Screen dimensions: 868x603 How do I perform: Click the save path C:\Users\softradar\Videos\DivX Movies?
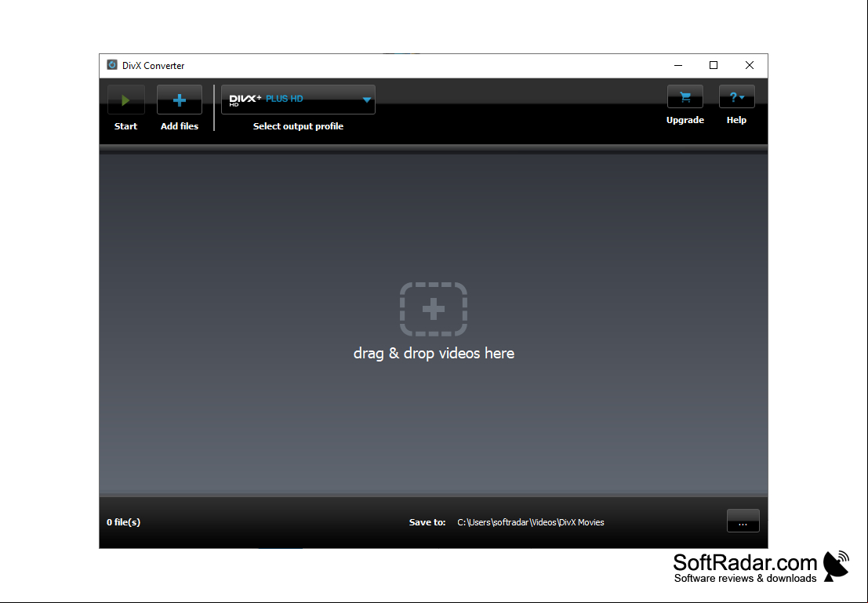[x=530, y=522]
